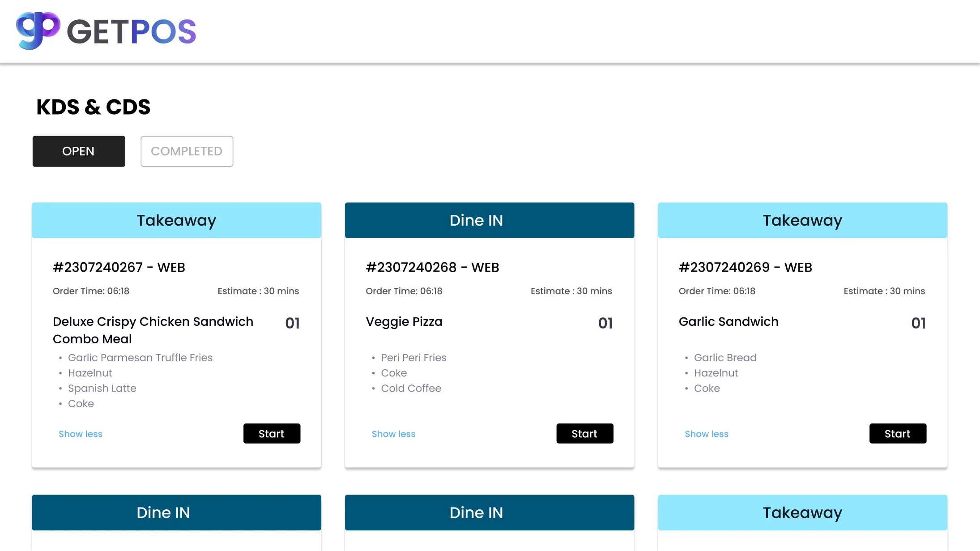Start the Veggie Pizza order

coord(584,433)
